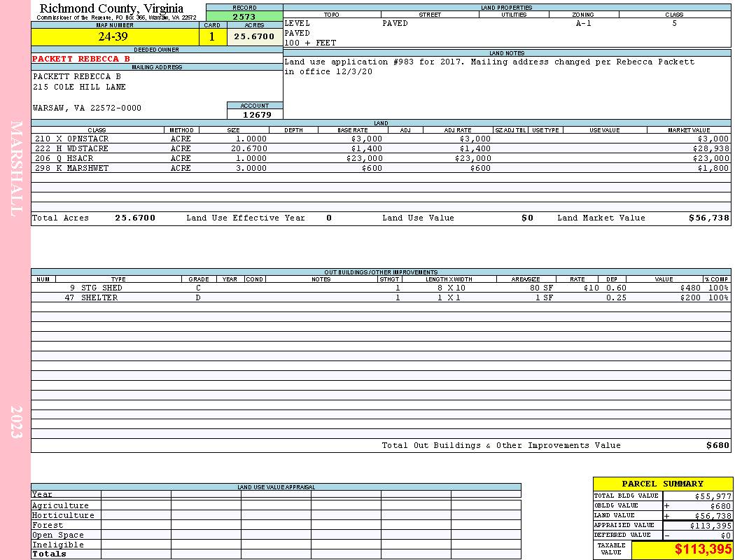Click market value $1,800
The width and height of the screenshot is (735, 560).
[x=713, y=168]
